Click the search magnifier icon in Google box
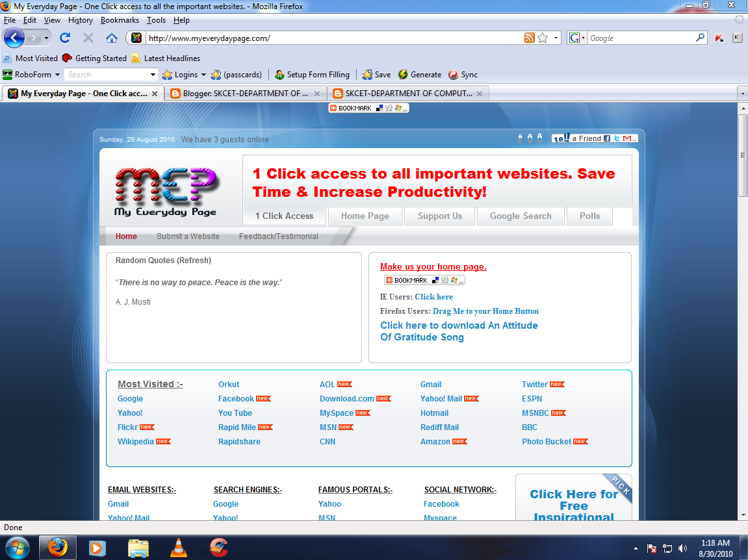Viewport: 748px width, 560px height. tap(700, 38)
